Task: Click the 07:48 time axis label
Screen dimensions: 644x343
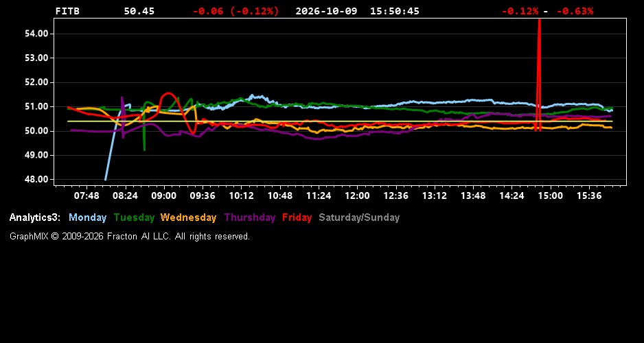Action: click(x=87, y=196)
